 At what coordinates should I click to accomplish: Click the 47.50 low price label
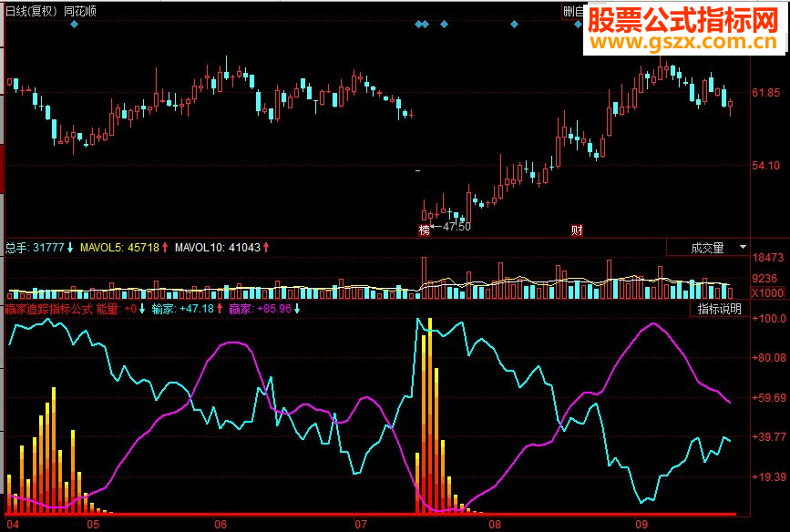coord(457,227)
